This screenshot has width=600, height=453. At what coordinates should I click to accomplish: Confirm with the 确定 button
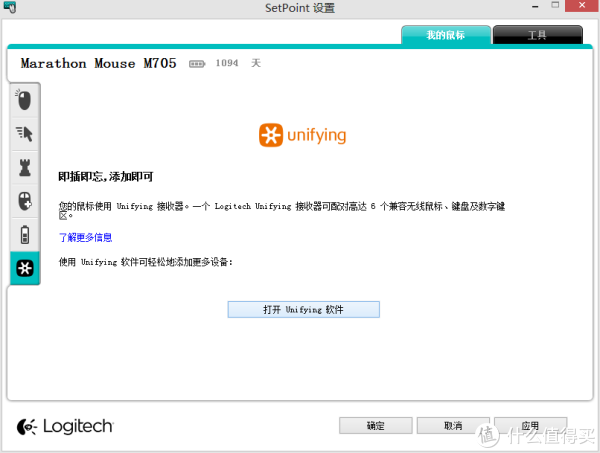pyautogui.click(x=376, y=425)
